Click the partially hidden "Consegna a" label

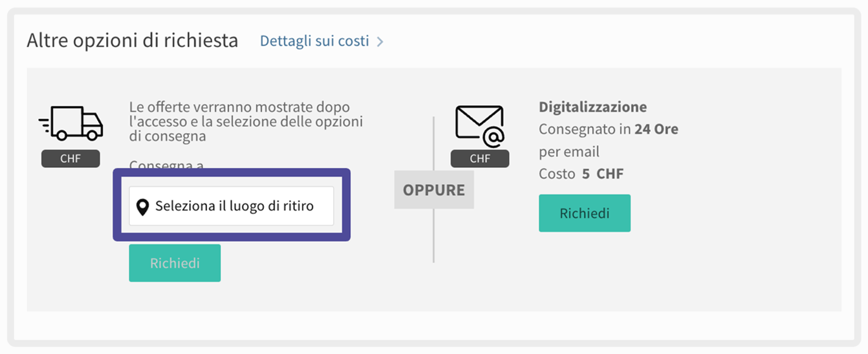click(166, 165)
